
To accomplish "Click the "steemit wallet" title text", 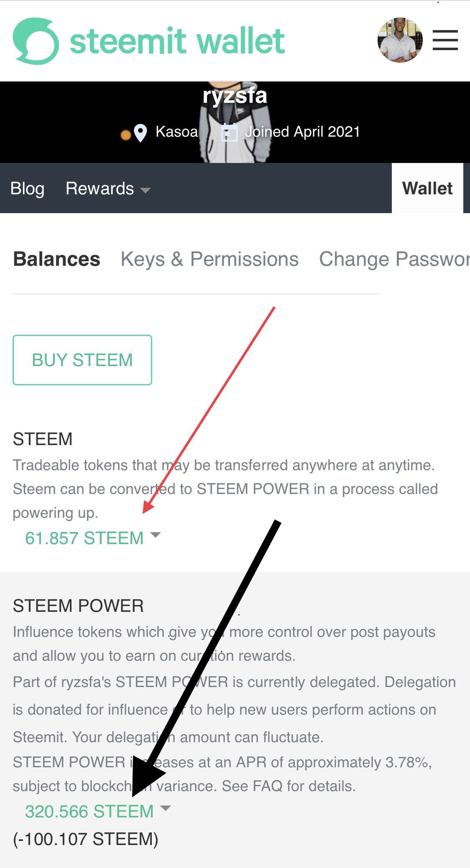I will tap(177, 41).
